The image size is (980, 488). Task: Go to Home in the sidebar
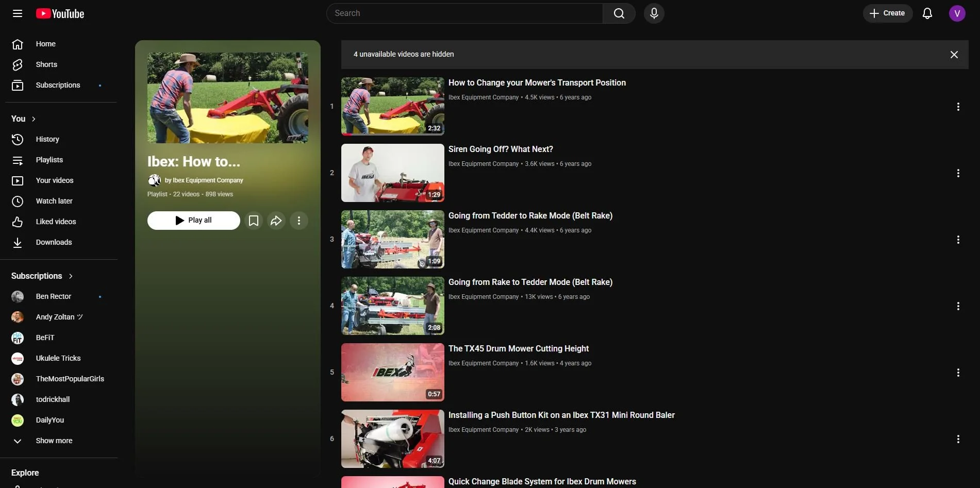coord(58,44)
